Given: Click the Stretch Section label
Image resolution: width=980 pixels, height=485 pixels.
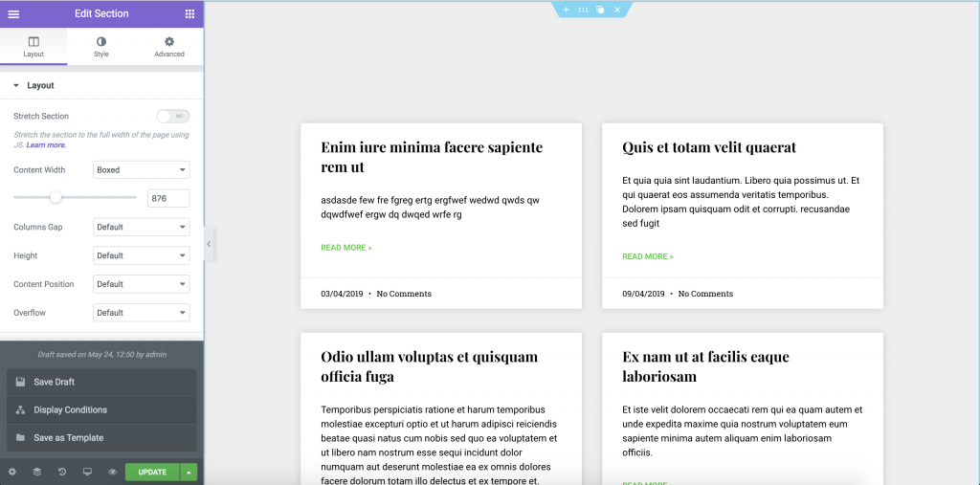Looking at the screenshot, I should click(x=41, y=117).
